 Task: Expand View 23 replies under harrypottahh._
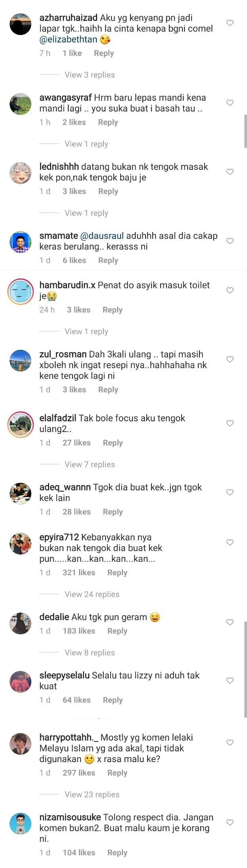click(92, 794)
